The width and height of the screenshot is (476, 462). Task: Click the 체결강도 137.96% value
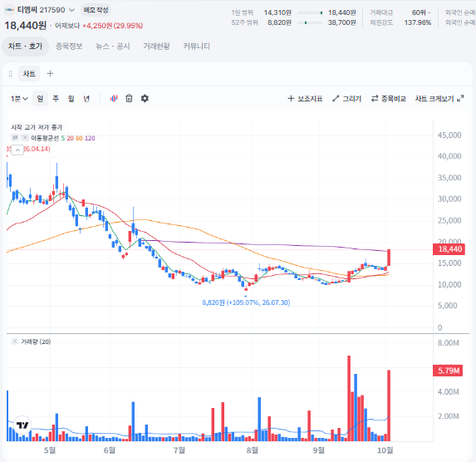point(417,22)
